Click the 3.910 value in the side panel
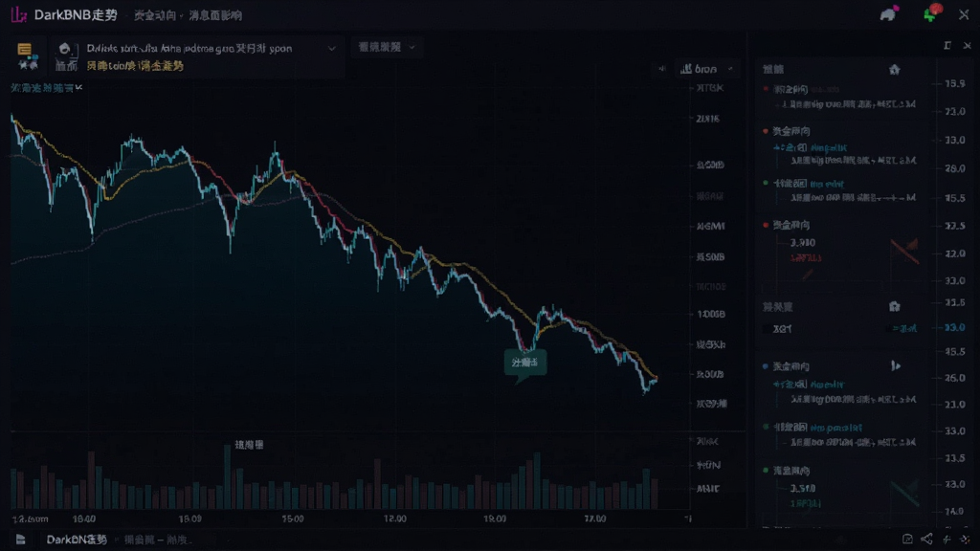This screenshot has width=980, height=551. click(803, 242)
